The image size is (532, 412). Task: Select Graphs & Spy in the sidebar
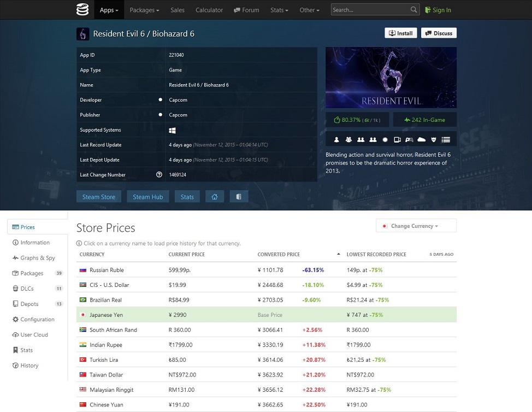(x=37, y=258)
